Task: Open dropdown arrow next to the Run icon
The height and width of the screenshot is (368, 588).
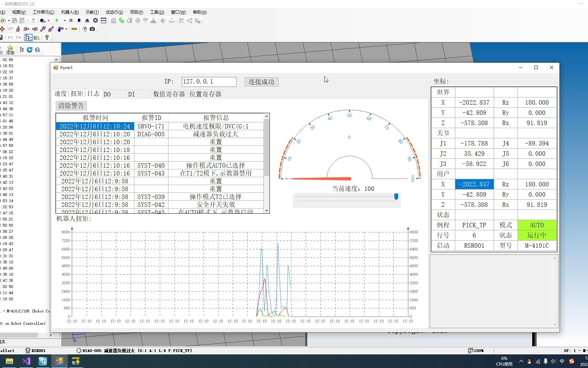Action: point(65,20)
